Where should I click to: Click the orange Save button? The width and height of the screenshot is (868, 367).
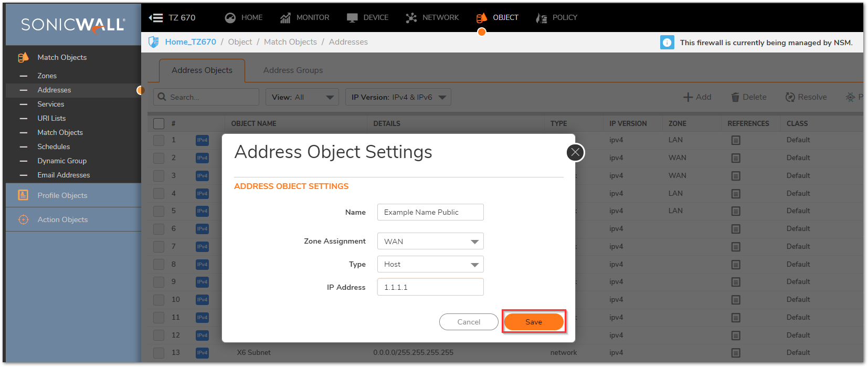click(534, 322)
